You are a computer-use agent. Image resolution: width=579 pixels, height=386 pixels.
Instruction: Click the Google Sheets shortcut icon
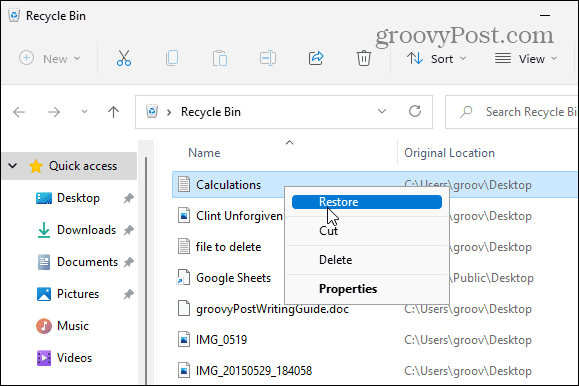(184, 277)
